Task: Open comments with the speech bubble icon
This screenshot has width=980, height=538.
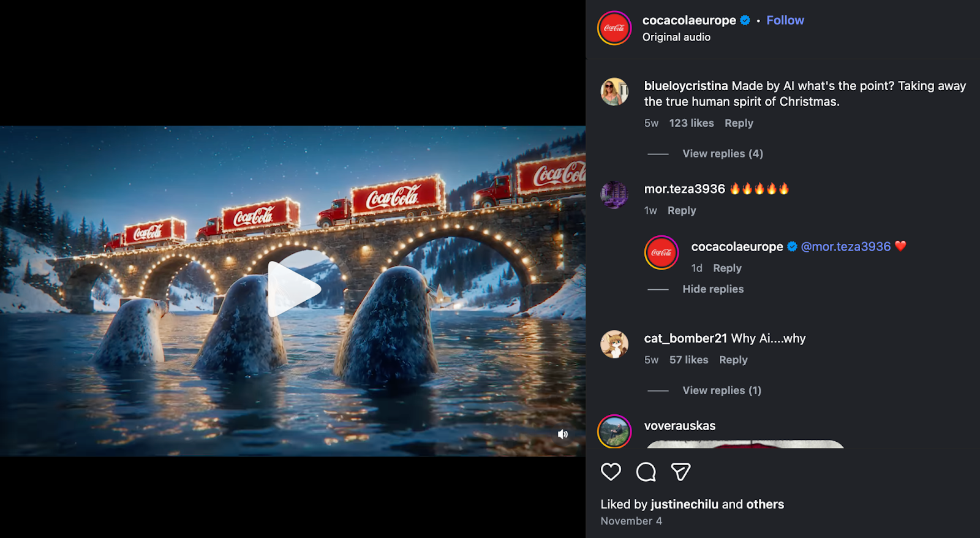Action: point(646,472)
